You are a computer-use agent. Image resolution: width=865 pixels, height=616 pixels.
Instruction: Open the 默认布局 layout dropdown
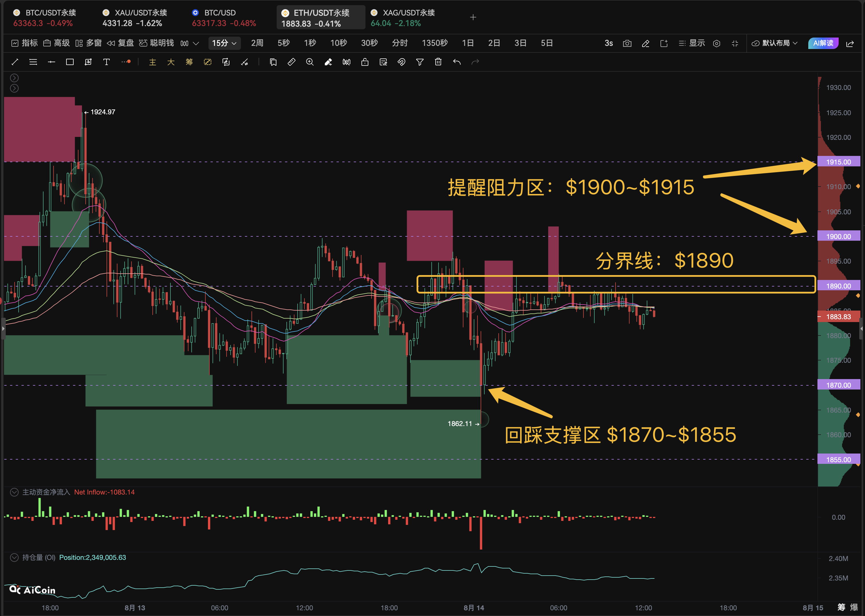click(x=775, y=43)
